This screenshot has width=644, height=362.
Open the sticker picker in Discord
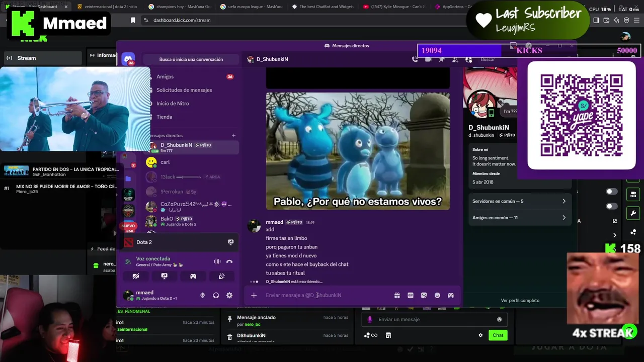(424, 295)
